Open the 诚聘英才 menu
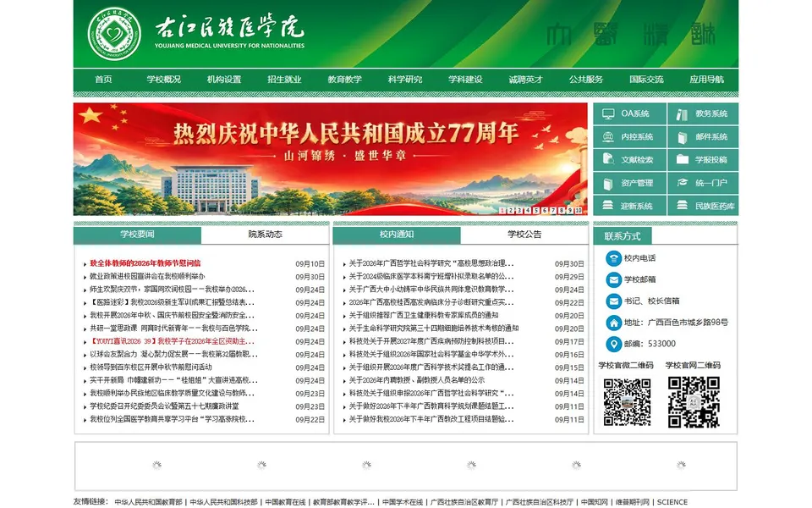The image size is (812, 508). click(525, 80)
